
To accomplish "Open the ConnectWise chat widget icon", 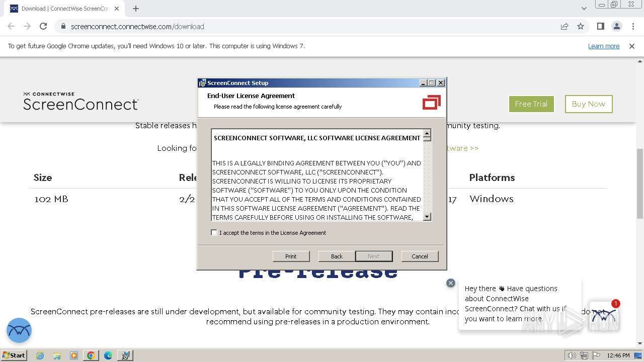I will tap(604, 316).
